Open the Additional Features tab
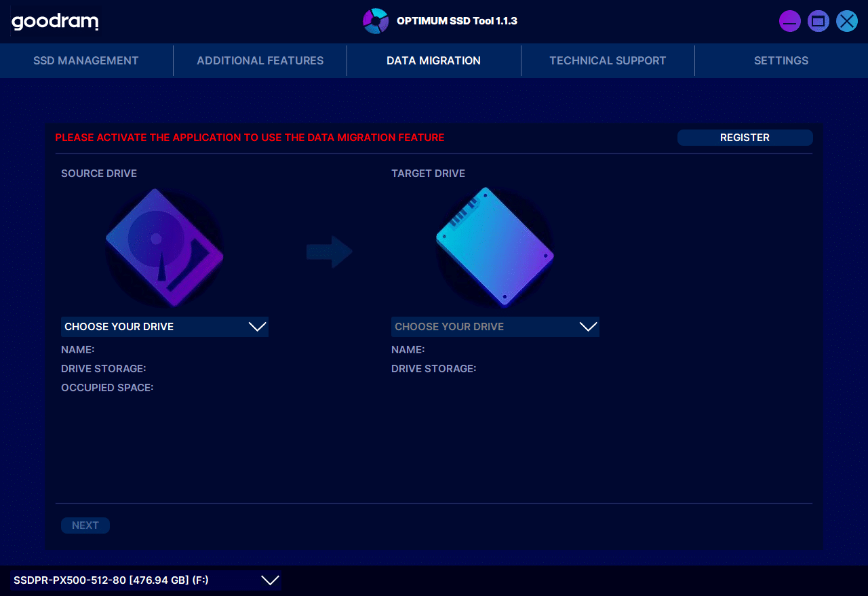Viewport: 868px width, 596px height. (x=260, y=61)
